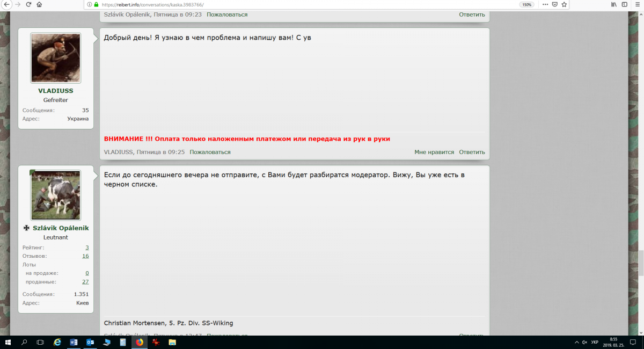Bookmark this page with the star icon

(x=565, y=4)
